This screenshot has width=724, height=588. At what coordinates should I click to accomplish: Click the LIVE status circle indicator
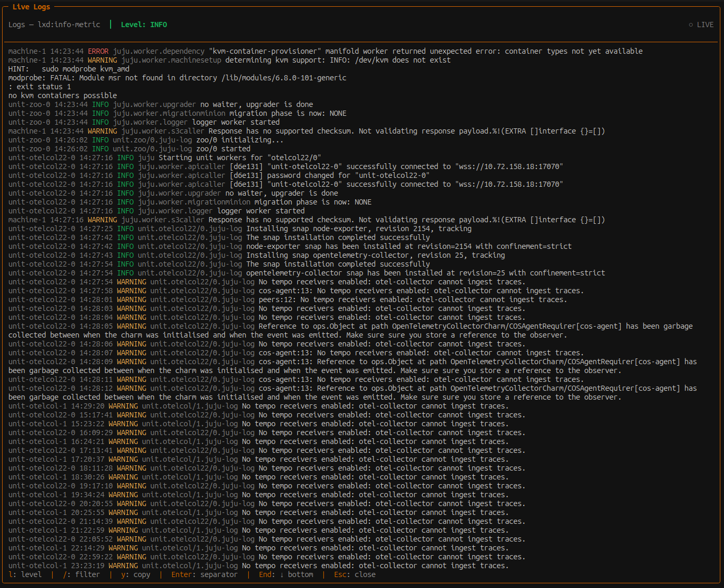[x=691, y=25]
